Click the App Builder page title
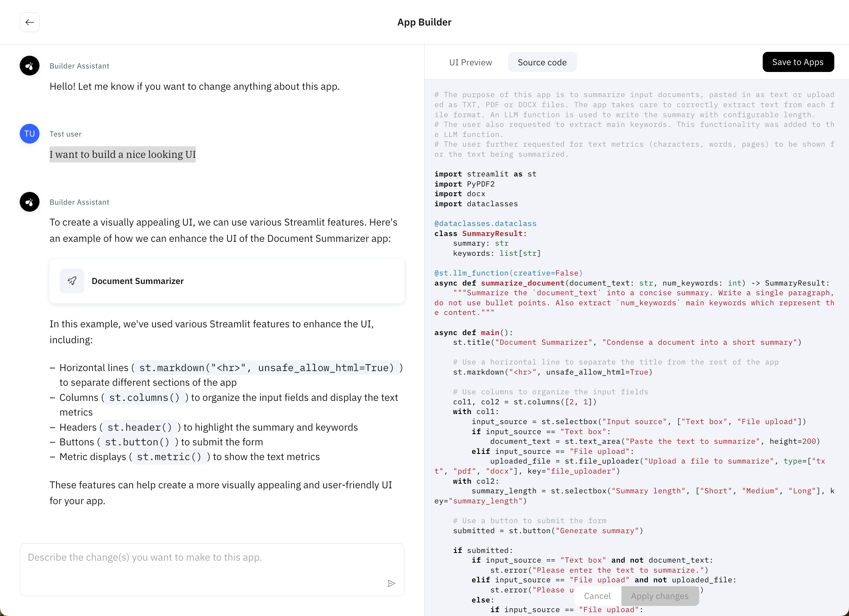This screenshot has height=616, width=849. click(x=424, y=22)
